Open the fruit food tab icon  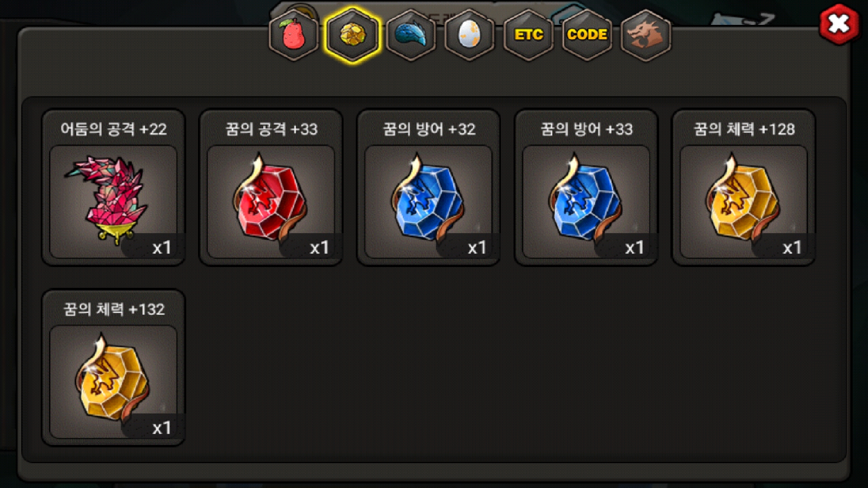[x=293, y=35]
